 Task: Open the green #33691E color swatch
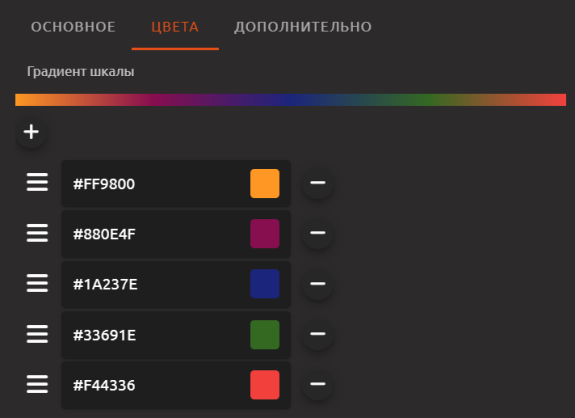(x=265, y=334)
